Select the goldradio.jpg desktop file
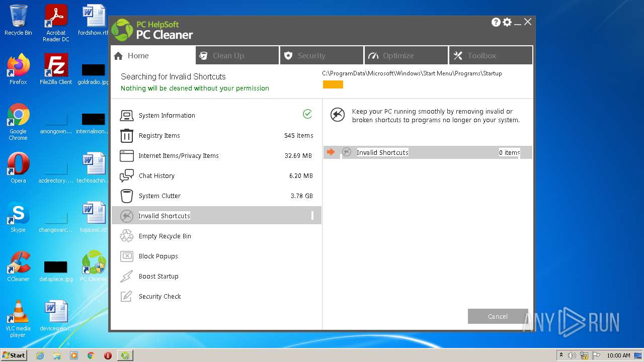Image resolution: width=644 pixels, height=362 pixels. point(94,74)
